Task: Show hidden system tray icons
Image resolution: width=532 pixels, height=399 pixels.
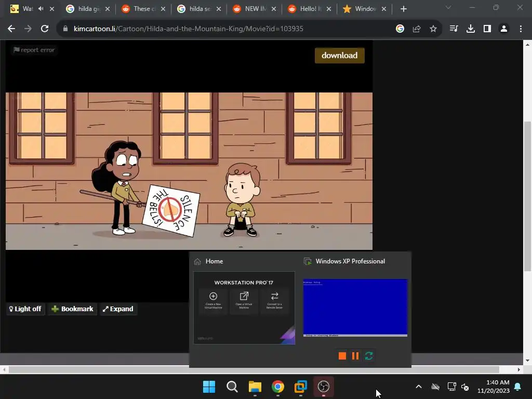Action: [419, 387]
